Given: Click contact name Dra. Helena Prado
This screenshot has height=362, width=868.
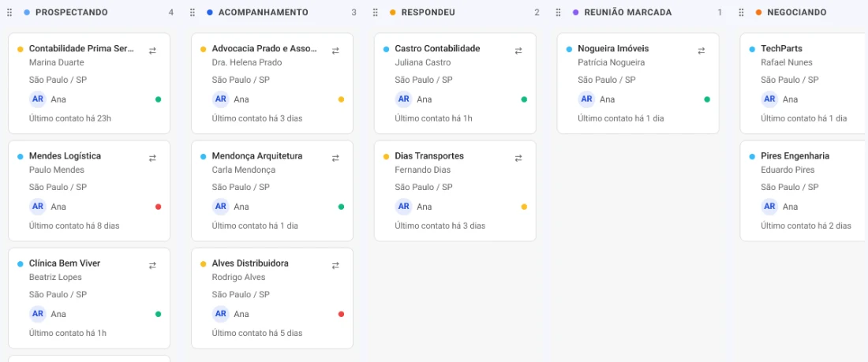Looking at the screenshot, I should click(x=247, y=62).
